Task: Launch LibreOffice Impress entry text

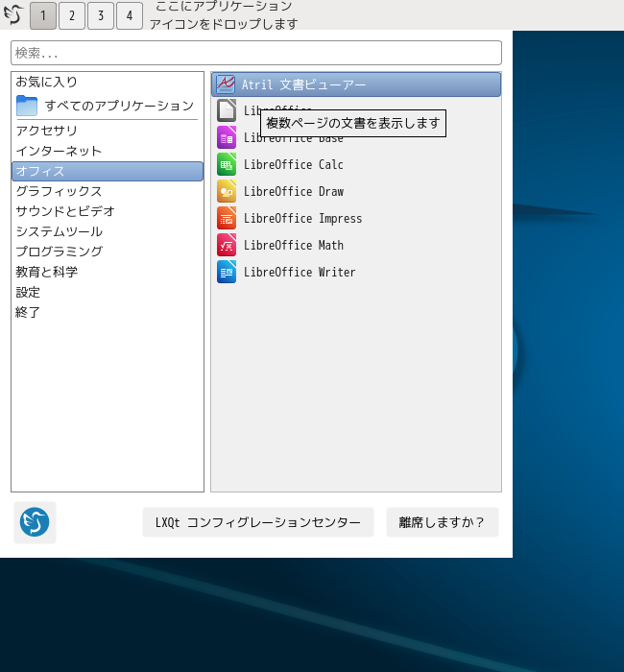Action: [x=303, y=219]
